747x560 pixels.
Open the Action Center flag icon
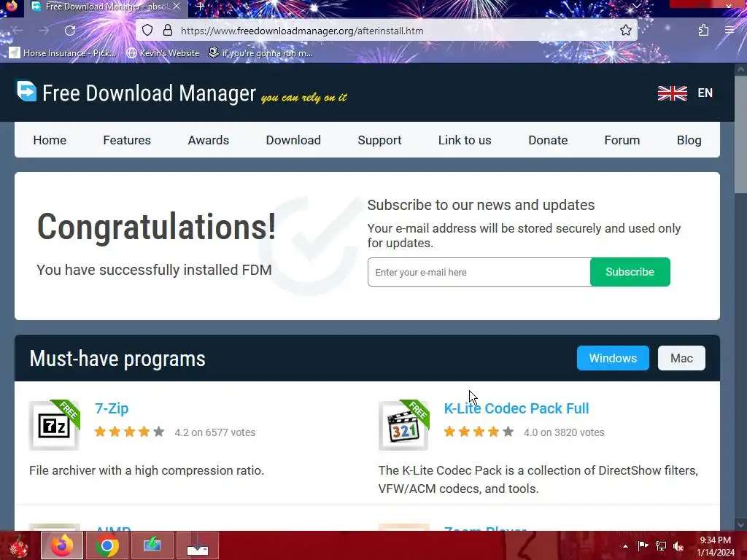click(x=643, y=545)
